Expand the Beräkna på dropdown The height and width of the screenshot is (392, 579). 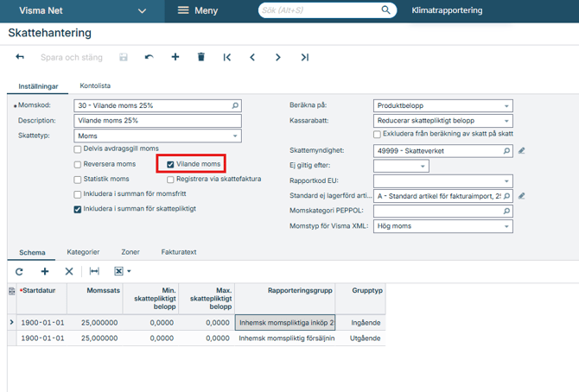click(506, 106)
